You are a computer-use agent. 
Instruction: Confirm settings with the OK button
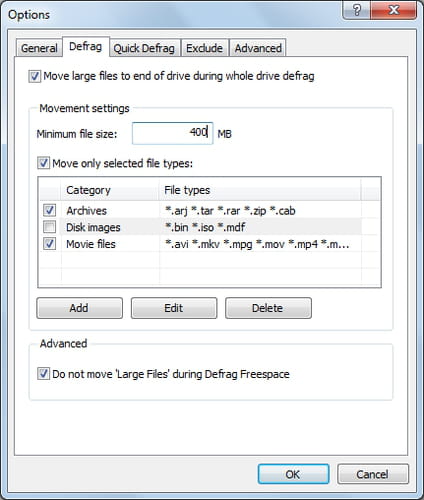pos(293,474)
